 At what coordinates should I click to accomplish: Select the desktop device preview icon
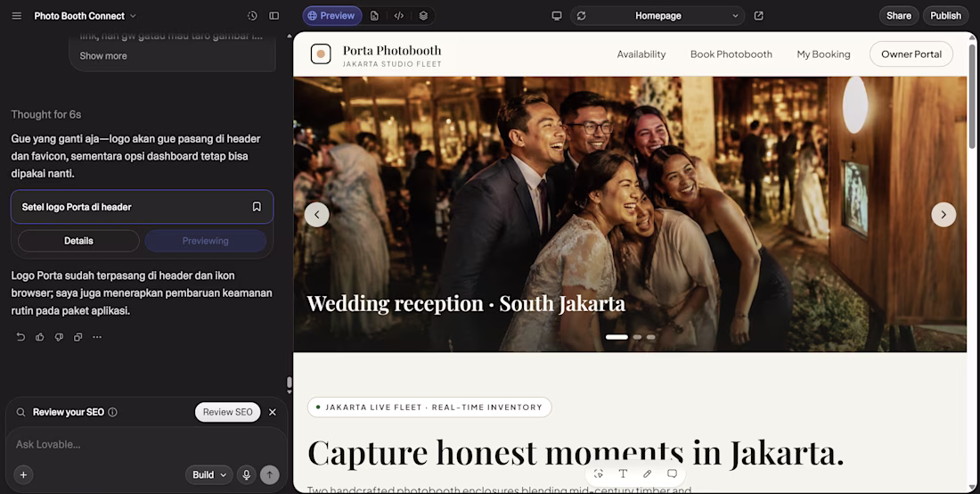[557, 16]
